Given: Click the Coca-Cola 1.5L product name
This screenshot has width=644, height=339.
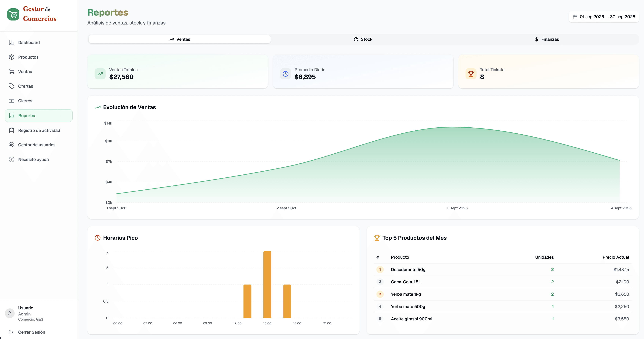Looking at the screenshot, I should click(406, 282).
